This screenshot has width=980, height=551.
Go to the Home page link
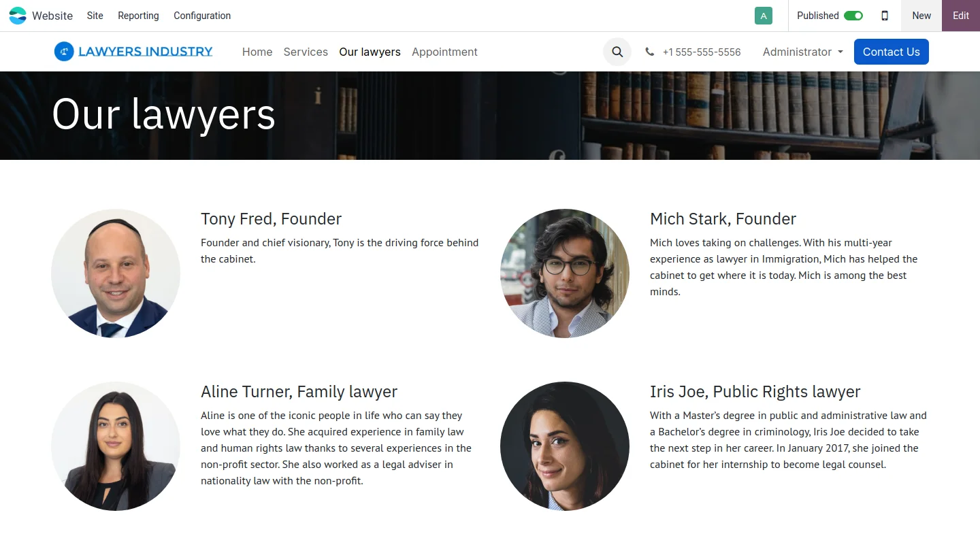click(257, 52)
